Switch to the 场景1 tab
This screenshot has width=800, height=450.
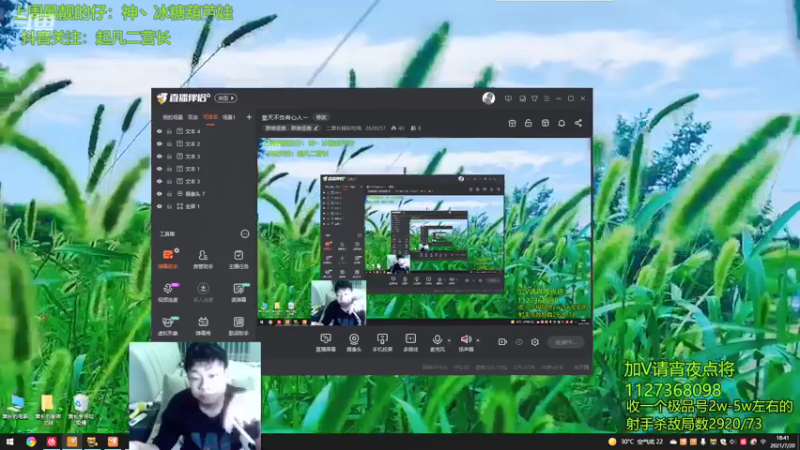pyautogui.click(x=229, y=117)
